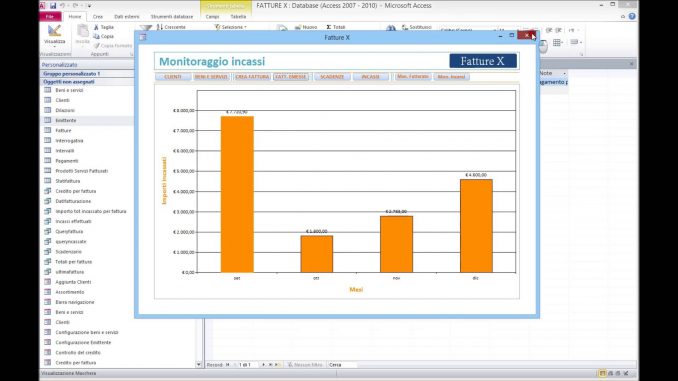Image resolution: width=678 pixels, height=381 pixels.
Task: Open the Statifattura table
Action: click(x=67, y=181)
